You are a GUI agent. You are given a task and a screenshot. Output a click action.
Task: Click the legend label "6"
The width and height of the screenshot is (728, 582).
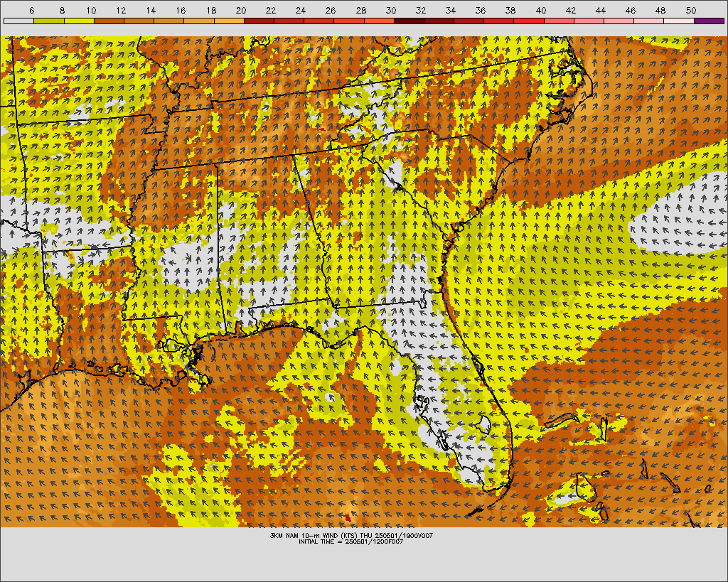pos(31,10)
